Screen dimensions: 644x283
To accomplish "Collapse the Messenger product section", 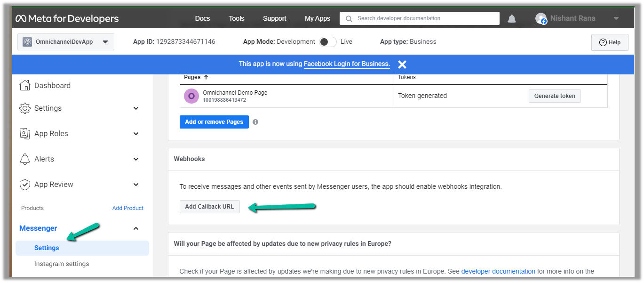I will click(x=136, y=229).
